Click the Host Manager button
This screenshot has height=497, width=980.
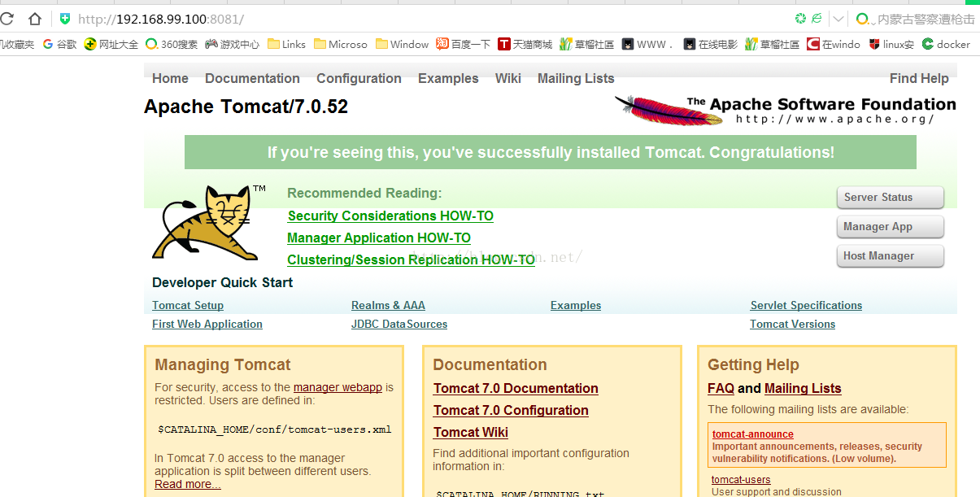[x=890, y=256]
